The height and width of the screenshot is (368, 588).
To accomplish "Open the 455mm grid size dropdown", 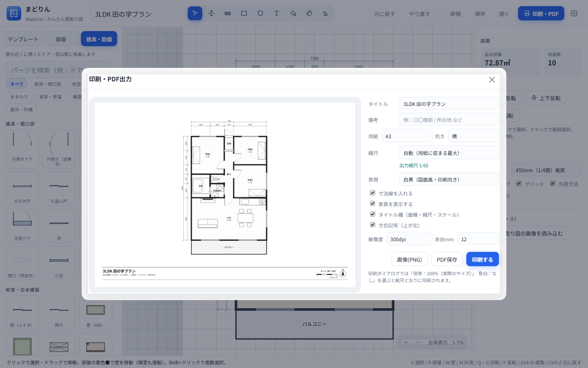I will pyautogui.click(x=546, y=170).
